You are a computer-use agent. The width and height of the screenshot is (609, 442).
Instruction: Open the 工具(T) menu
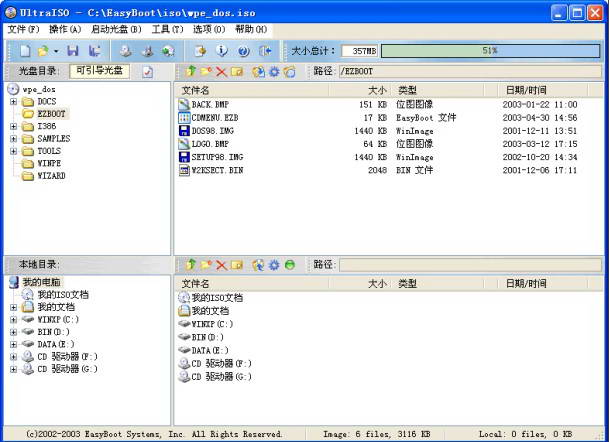[167, 29]
